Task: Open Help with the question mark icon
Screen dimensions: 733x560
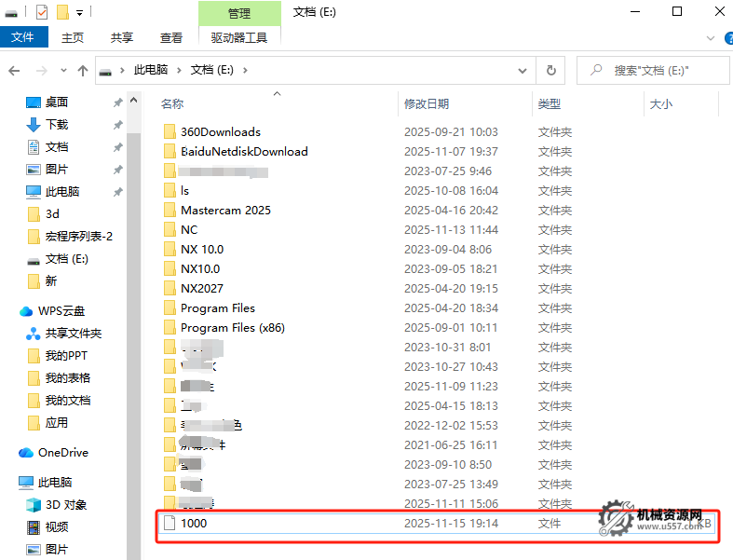Action: click(x=728, y=38)
